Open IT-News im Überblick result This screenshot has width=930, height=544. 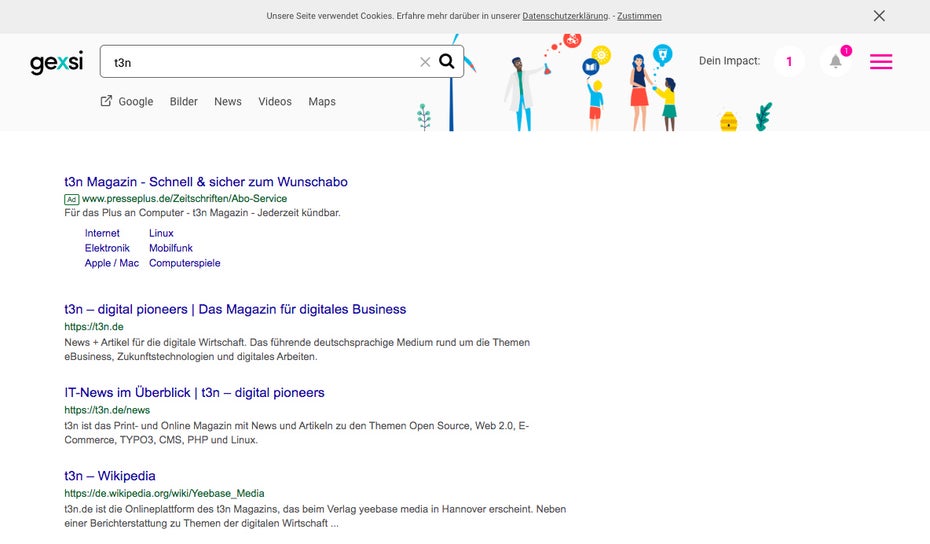coord(194,392)
